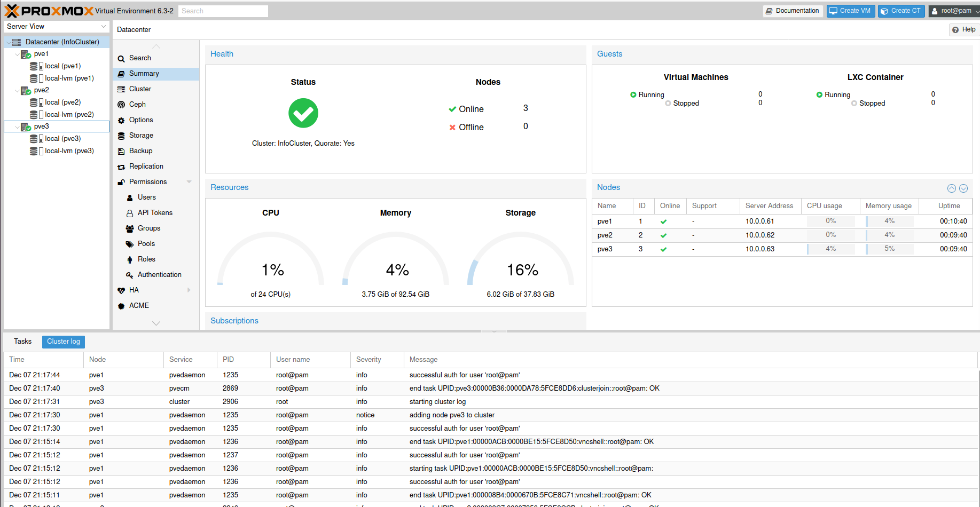Sort the log by Severity column
The width and height of the screenshot is (980, 507).
(377, 360)
